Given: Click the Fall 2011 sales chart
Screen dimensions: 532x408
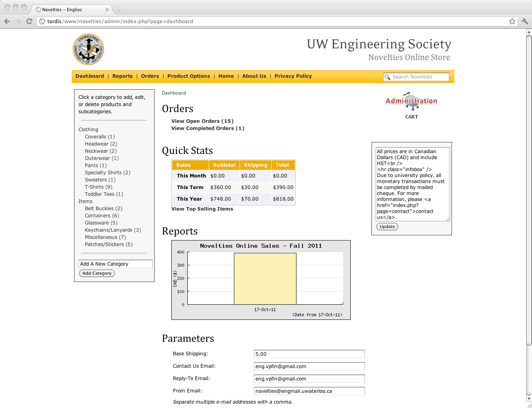Looking at the screenshot, I should tap(261, 280).
